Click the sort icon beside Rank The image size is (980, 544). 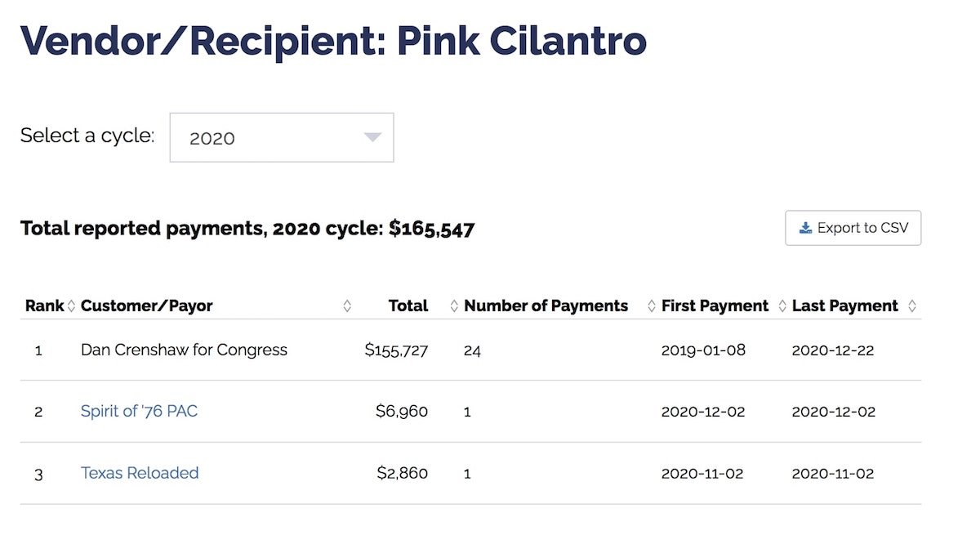click(x=71, y=306)
